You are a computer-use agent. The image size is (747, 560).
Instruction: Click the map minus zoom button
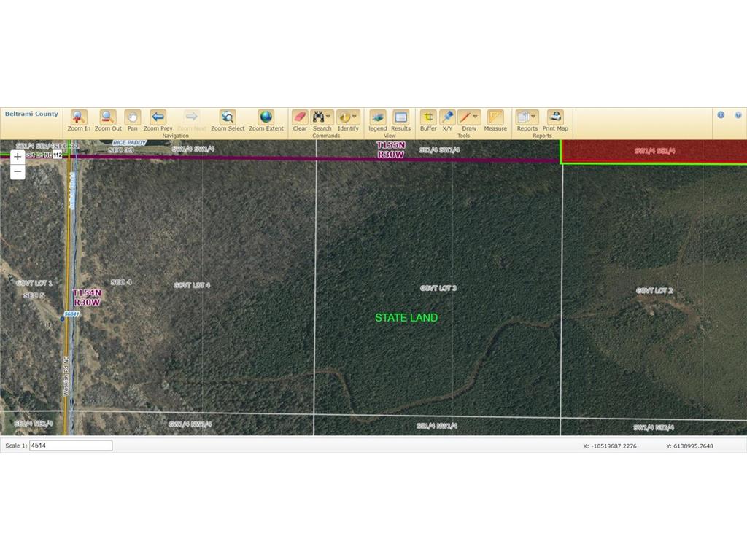pyautogui.click(x=18, y=172)
